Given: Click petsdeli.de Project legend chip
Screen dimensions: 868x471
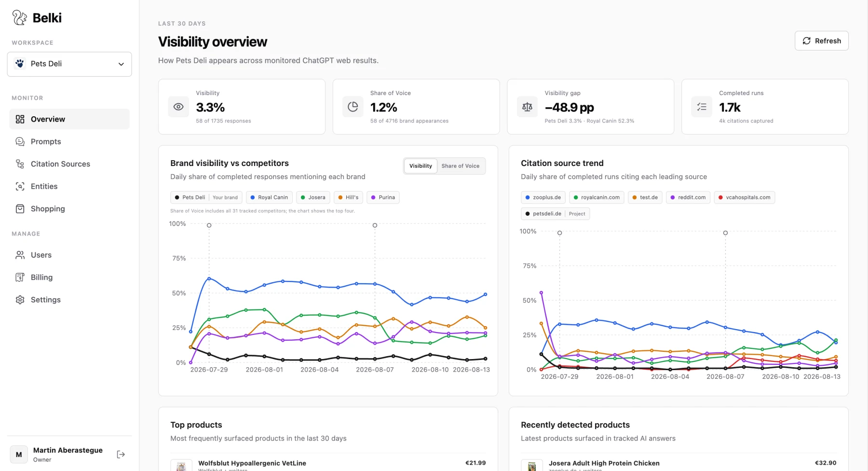Looking at the screenshot, I should tap(556, 214).
